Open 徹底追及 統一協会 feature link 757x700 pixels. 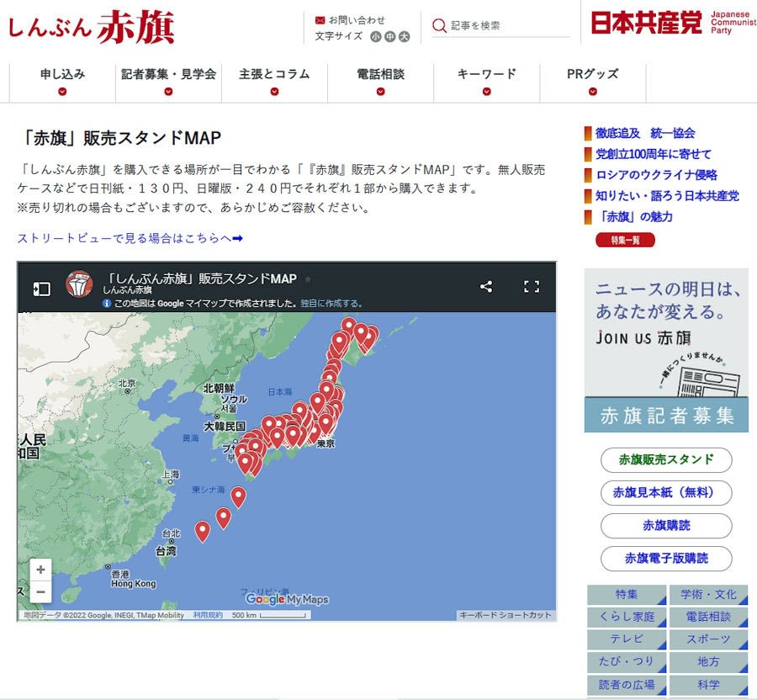click(x=645, y=133)
